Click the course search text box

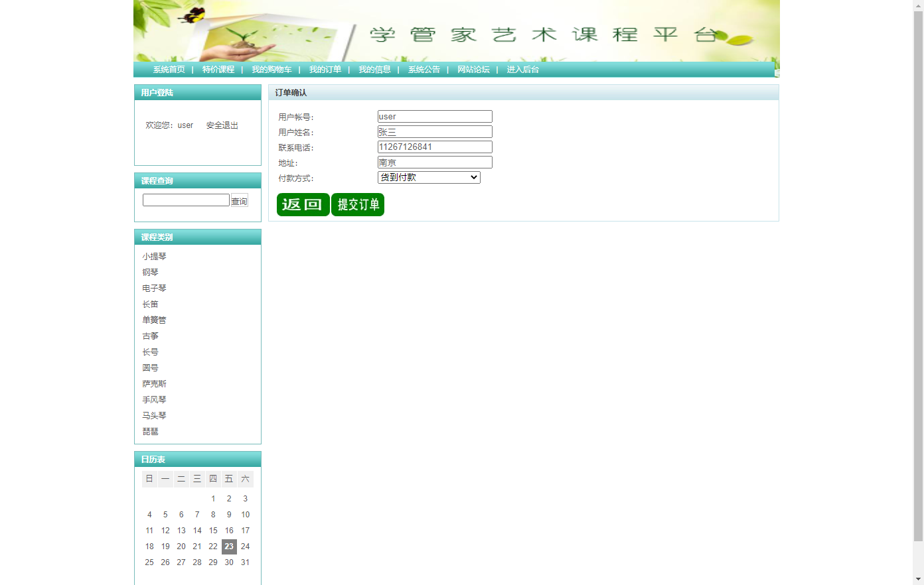(186, 200)
